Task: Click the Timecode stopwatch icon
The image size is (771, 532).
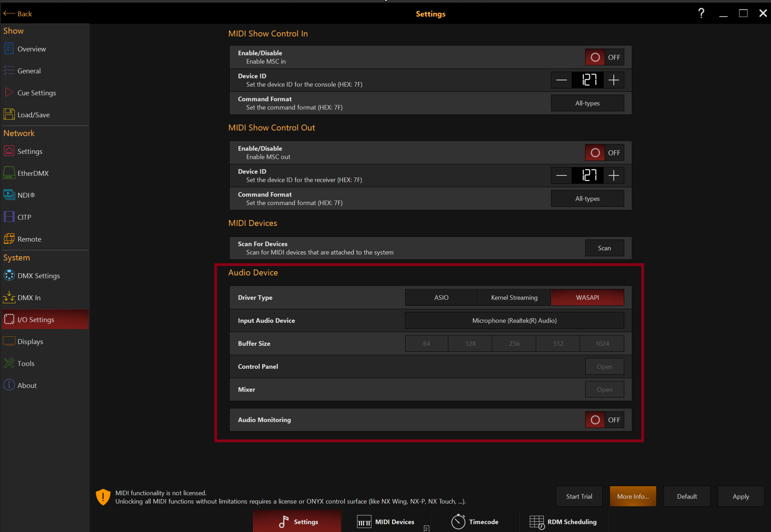Action: pos(458,522)
